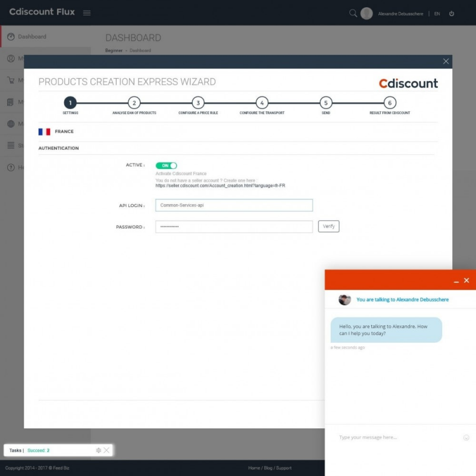476x476 pixels.
Task: Click the France flag icon
Action: point(44,131)
